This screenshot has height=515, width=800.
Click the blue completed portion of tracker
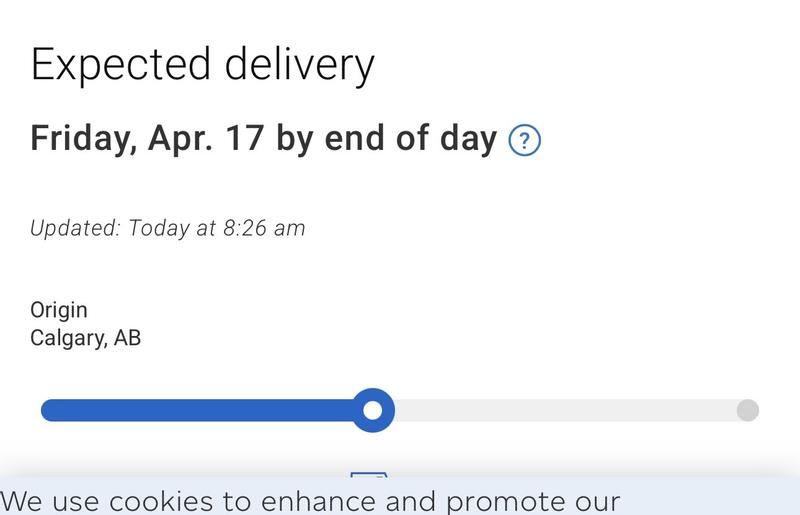[200, 410]
